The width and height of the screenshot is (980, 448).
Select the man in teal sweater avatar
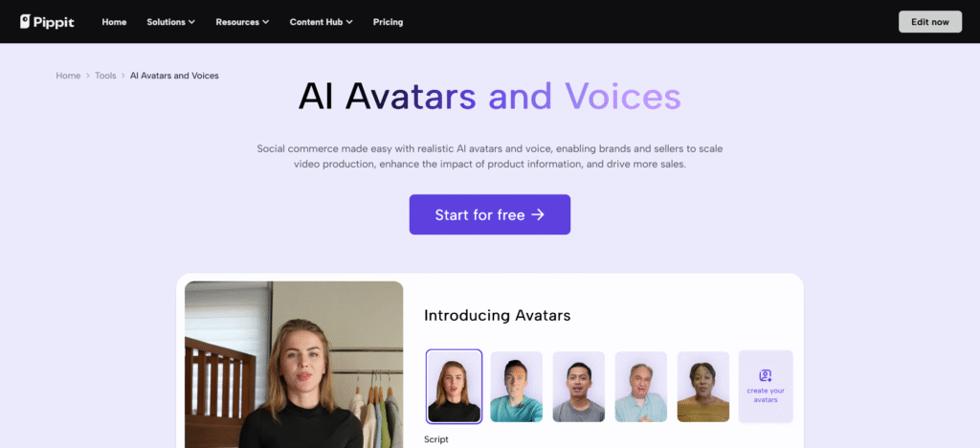point(516,387)
